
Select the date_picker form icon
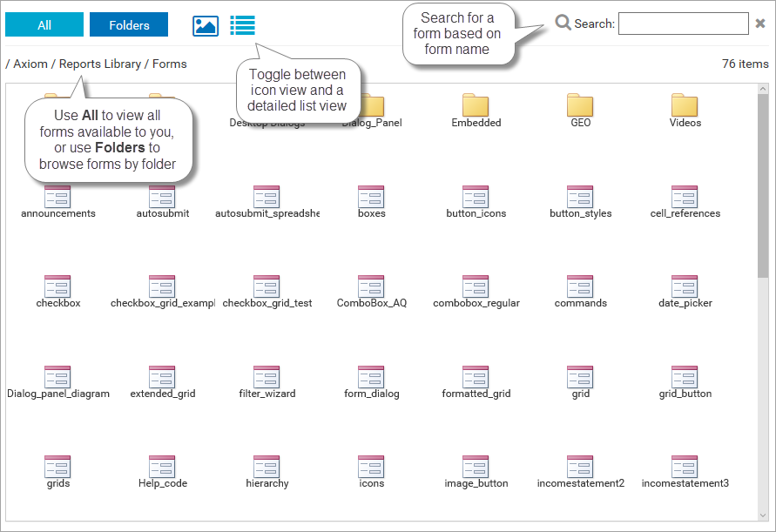coord(685,287)
